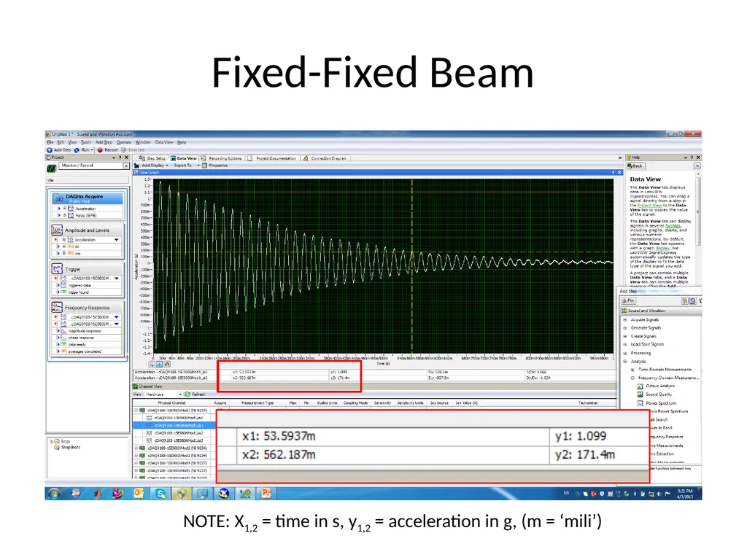The width and height of the screenshot is (747, 560).
Task: Select the Frequency Response step icon
Action: pyautogui.click(x=57, y=307)
